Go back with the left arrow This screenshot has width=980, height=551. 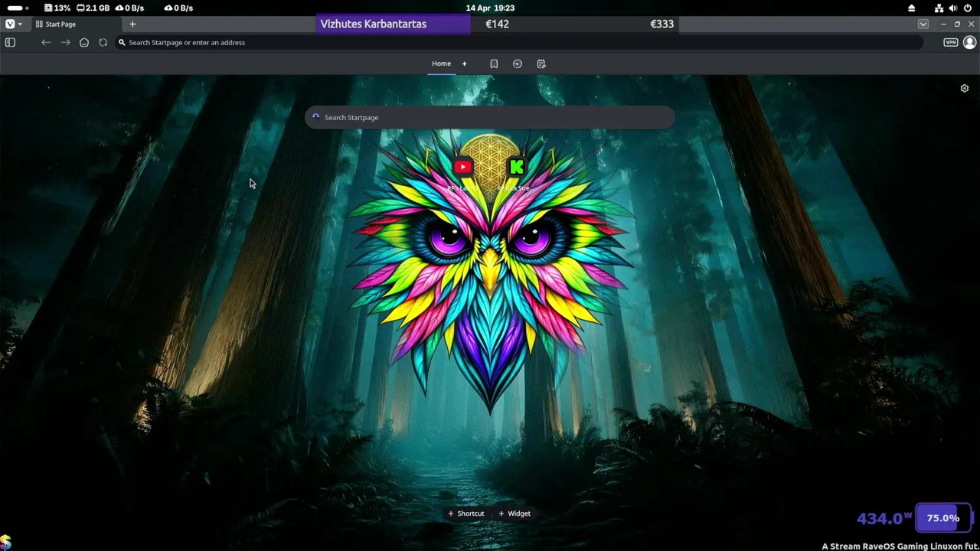46,42
